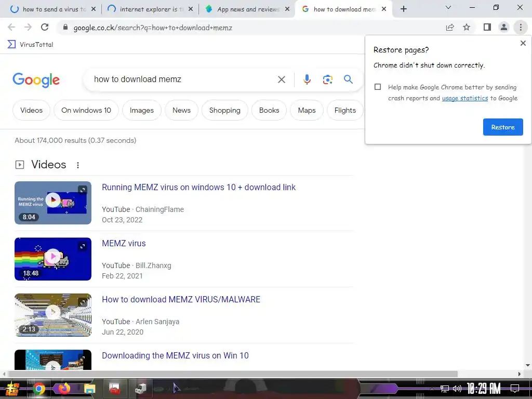Filter results by Images
Screen dimensions: 532x399
[x=141, y=110]
